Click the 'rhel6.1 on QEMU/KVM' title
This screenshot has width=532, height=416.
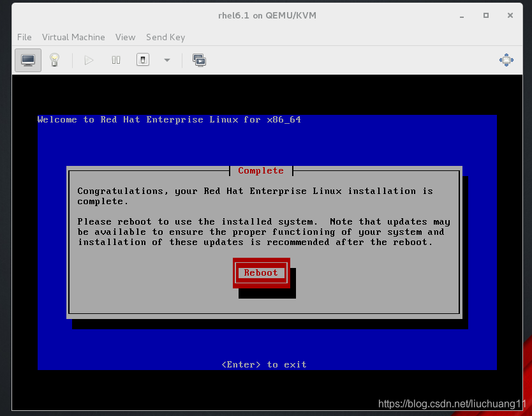point(267,15)
